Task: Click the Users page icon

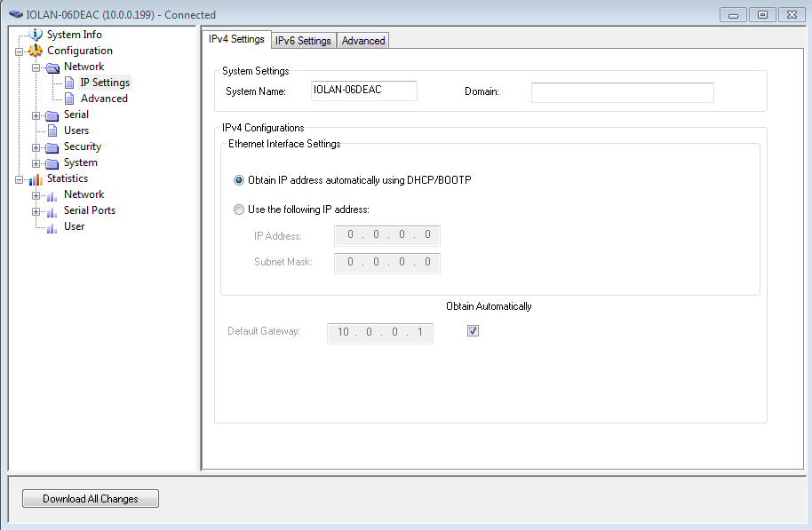Action: 52,131
